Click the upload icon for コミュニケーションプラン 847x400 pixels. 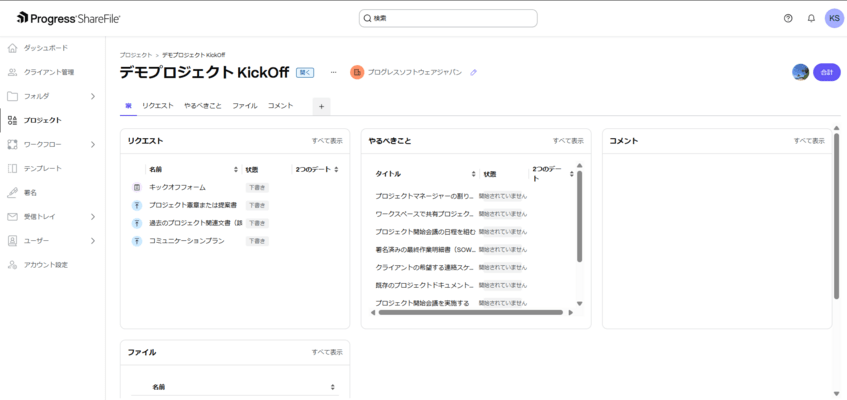137,241
